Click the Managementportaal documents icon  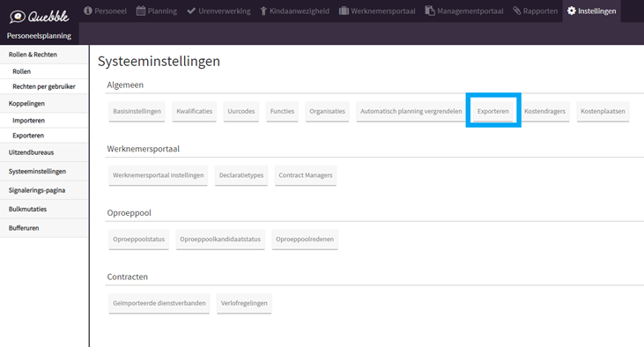coord(430,11)
